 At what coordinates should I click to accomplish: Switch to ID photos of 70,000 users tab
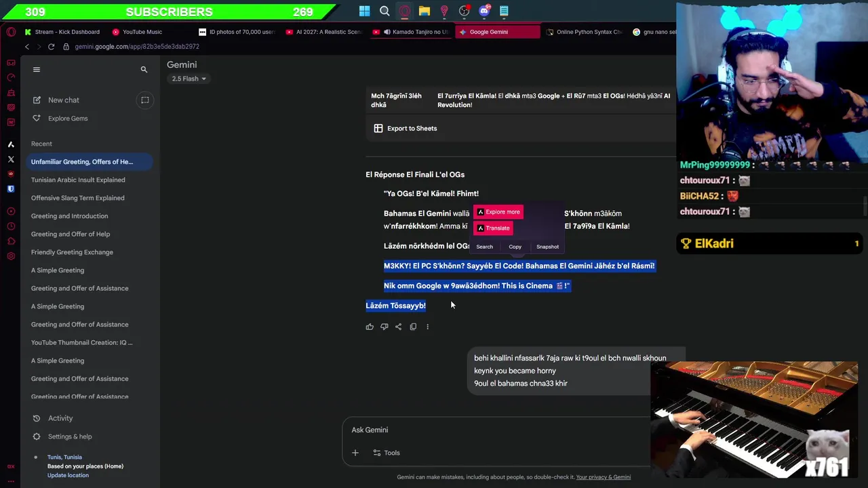click(238, 32)
